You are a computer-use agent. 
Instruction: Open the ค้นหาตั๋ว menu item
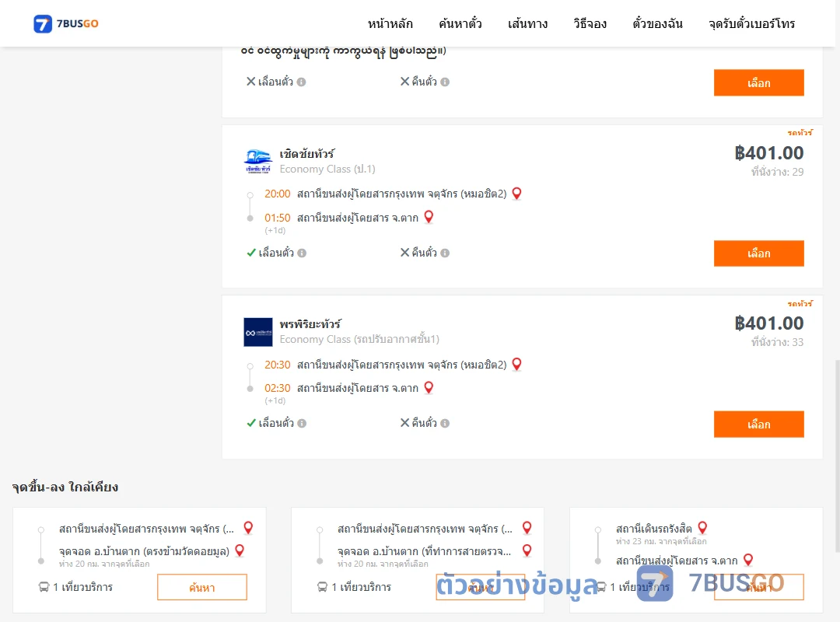460,23
